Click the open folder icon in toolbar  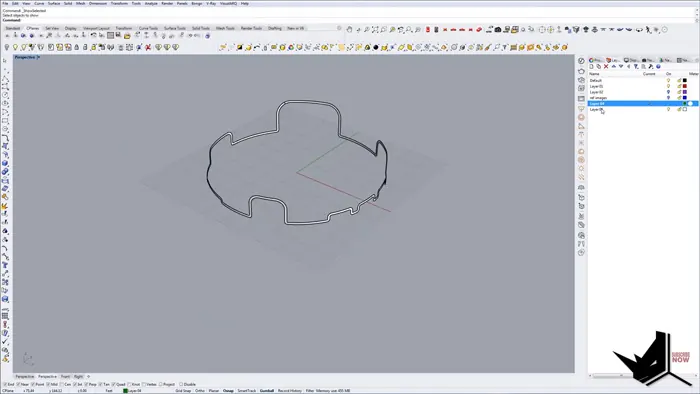pyautogui.click(x=127, y=36)
